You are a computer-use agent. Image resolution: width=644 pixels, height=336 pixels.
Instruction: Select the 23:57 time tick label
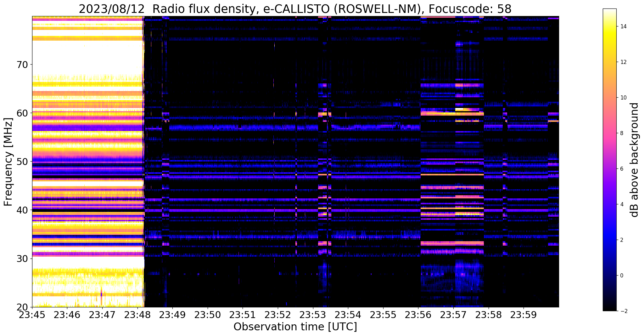453,315
